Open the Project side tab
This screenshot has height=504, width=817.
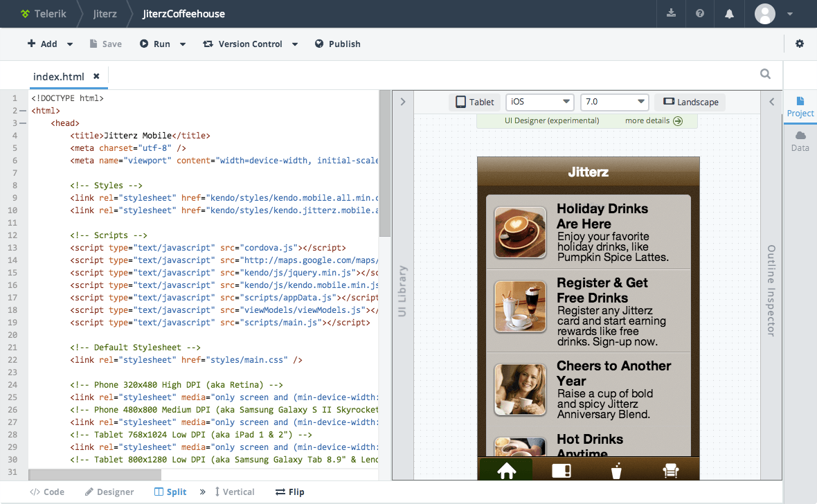point(800,107)
